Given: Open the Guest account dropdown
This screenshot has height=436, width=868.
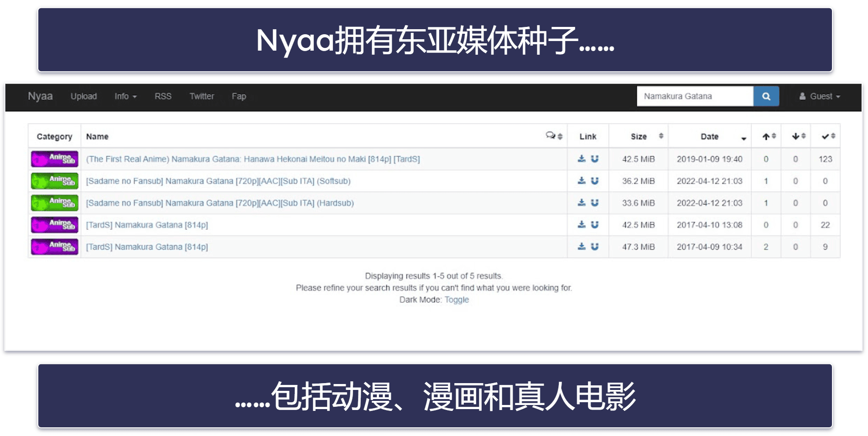Looking at the screenshot, I should tap(820, 96).
